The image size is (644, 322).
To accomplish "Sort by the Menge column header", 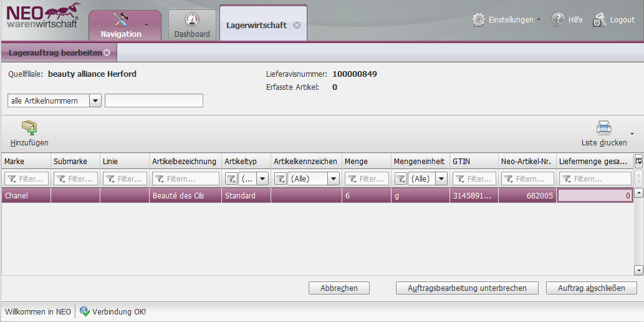I will point(367,161).
